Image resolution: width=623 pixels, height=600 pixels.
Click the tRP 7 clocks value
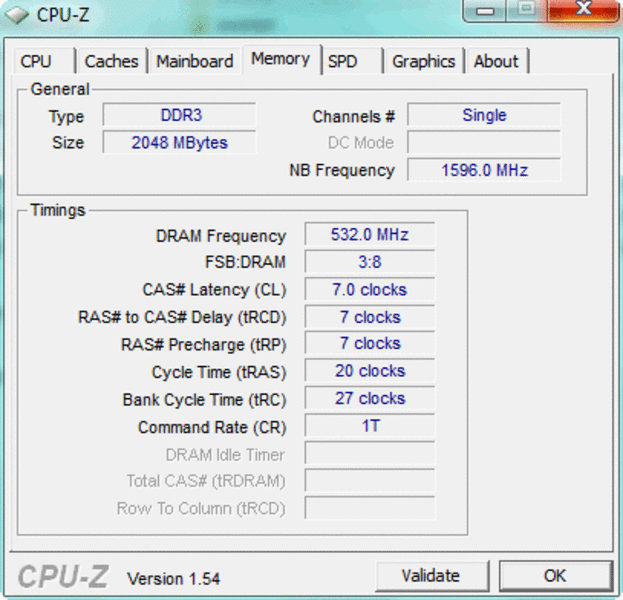(x=370, y=343)
